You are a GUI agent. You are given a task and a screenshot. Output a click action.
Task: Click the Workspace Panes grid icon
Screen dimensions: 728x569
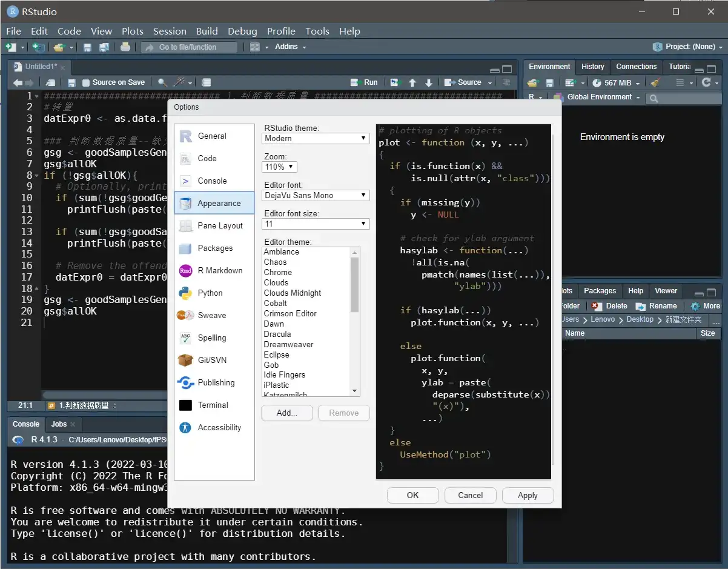click(255, 47)
